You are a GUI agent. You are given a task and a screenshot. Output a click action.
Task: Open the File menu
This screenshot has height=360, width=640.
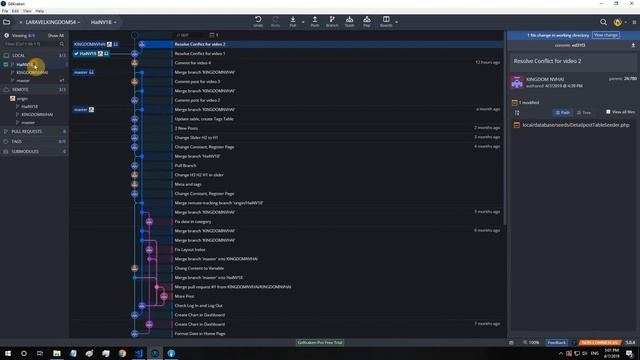coord(5,11)
